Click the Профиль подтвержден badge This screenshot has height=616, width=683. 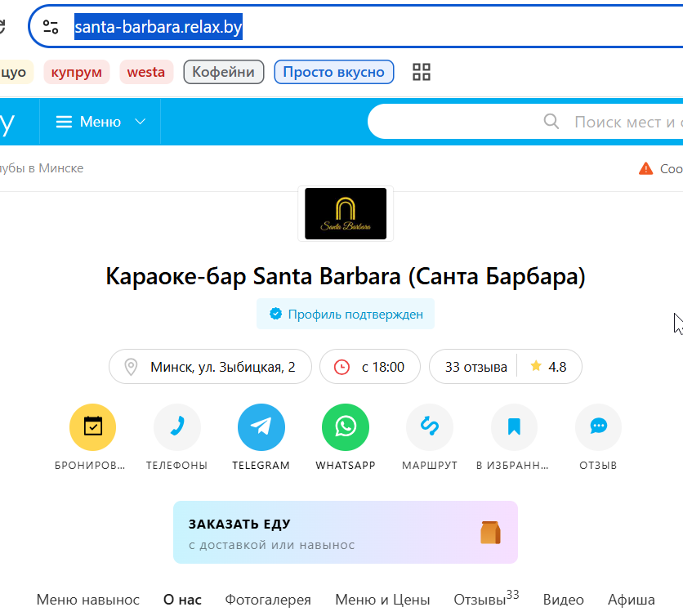click(x=346, y=314)
